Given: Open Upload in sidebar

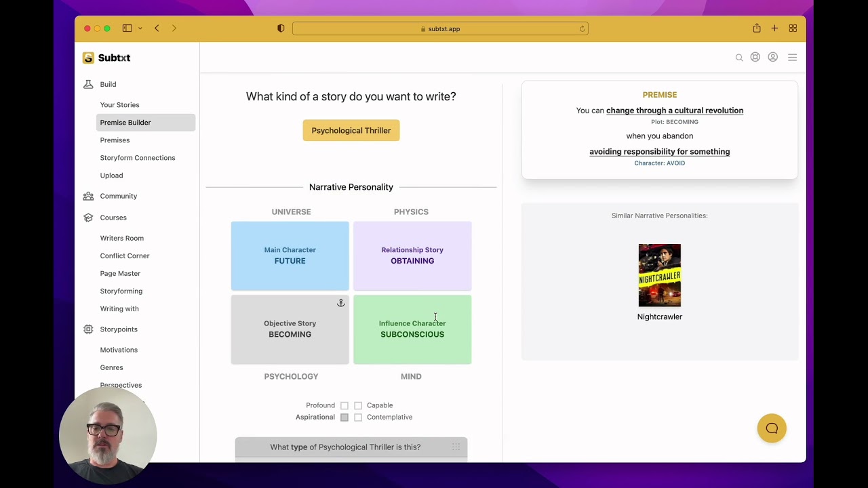Looking at the screenshot, I should point(111,176).
